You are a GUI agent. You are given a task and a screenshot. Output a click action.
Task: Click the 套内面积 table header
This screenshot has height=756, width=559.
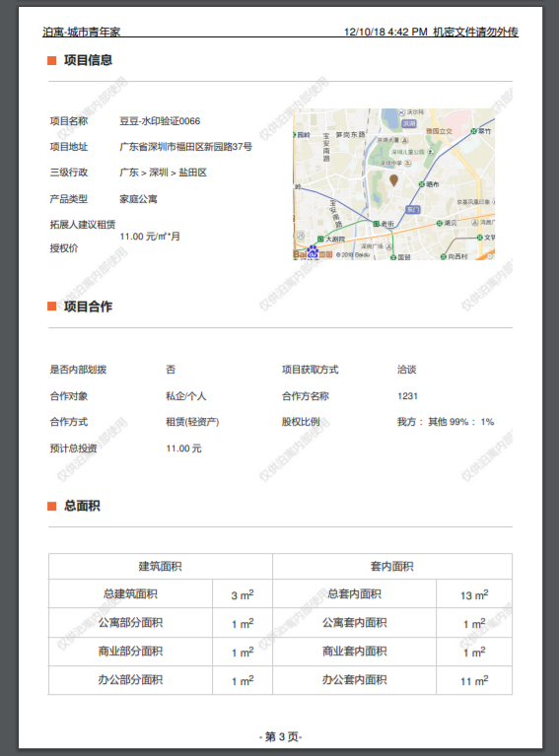pos(391,567)
